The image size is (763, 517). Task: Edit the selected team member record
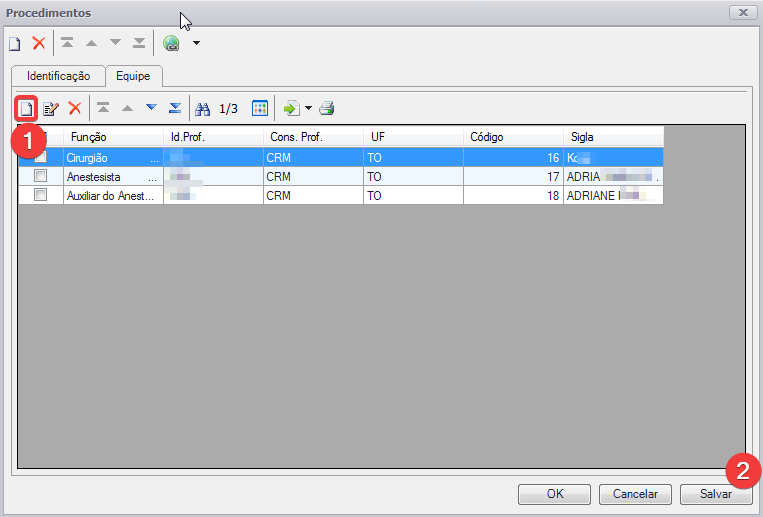(51, 108)
